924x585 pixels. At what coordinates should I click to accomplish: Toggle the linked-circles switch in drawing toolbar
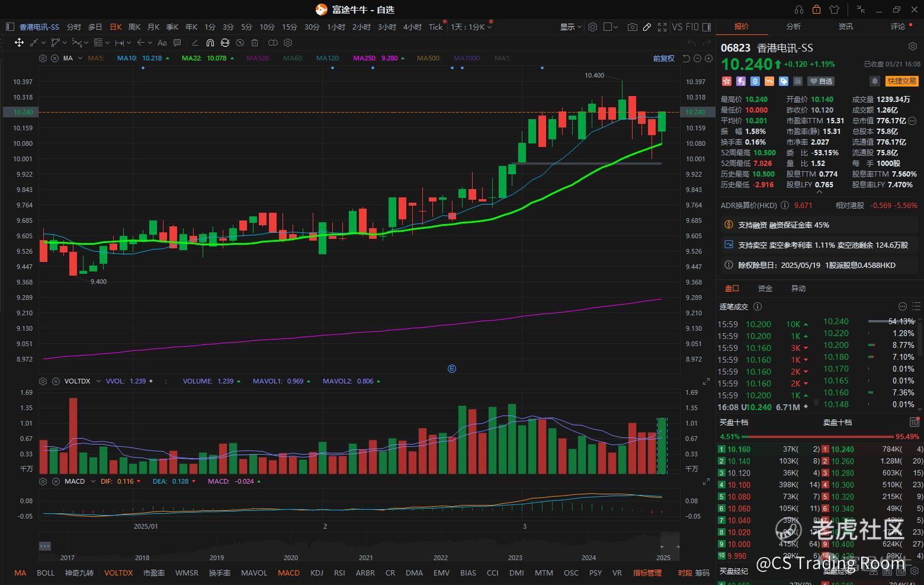point(273,43)
